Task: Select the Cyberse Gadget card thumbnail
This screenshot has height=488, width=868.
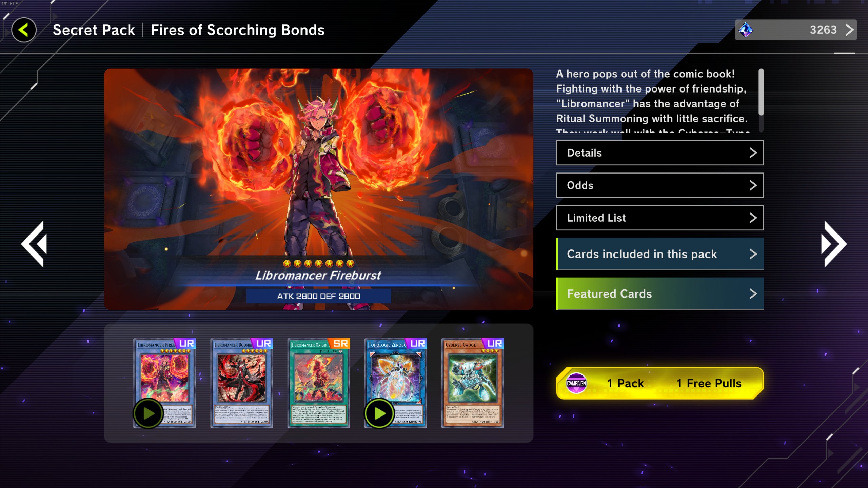Action: tap(472, 383)
